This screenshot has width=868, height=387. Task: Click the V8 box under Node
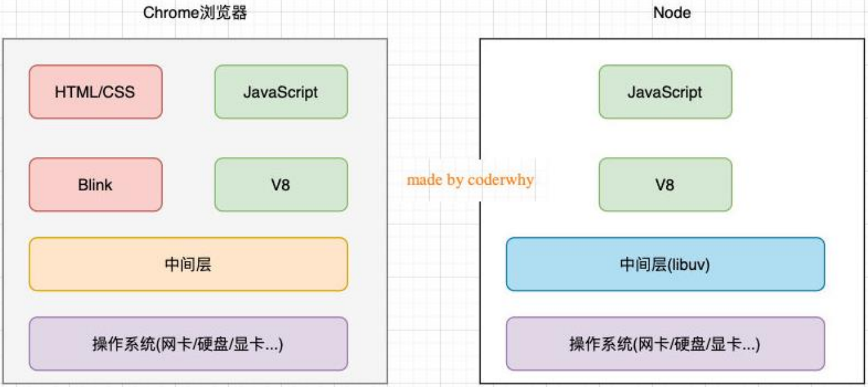point(665,185)
